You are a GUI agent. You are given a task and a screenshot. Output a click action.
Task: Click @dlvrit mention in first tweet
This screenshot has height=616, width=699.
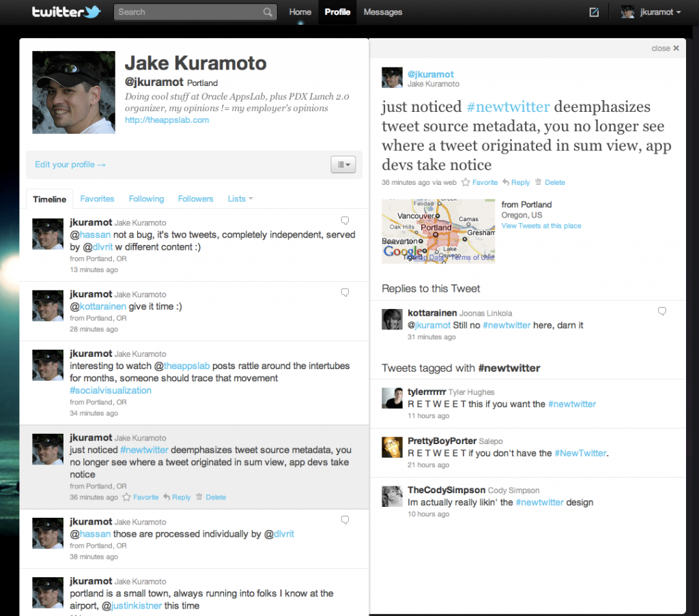(x=98, y=247)
